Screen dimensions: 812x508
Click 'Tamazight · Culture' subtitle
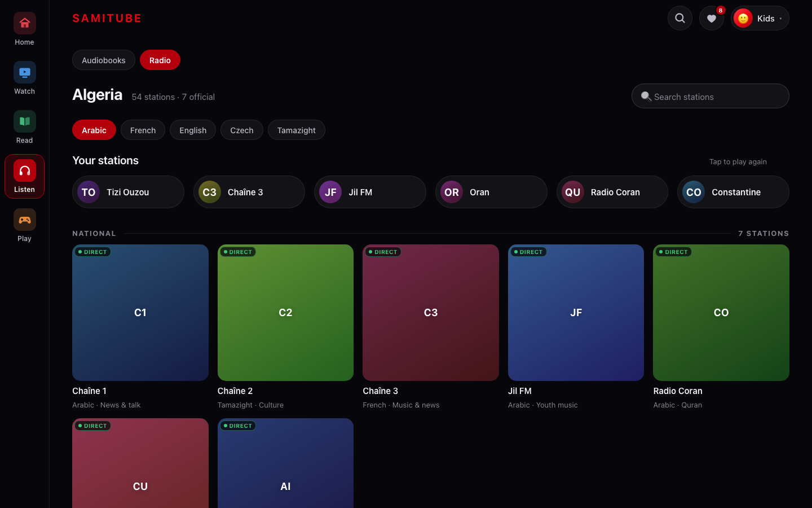point(250,405)
